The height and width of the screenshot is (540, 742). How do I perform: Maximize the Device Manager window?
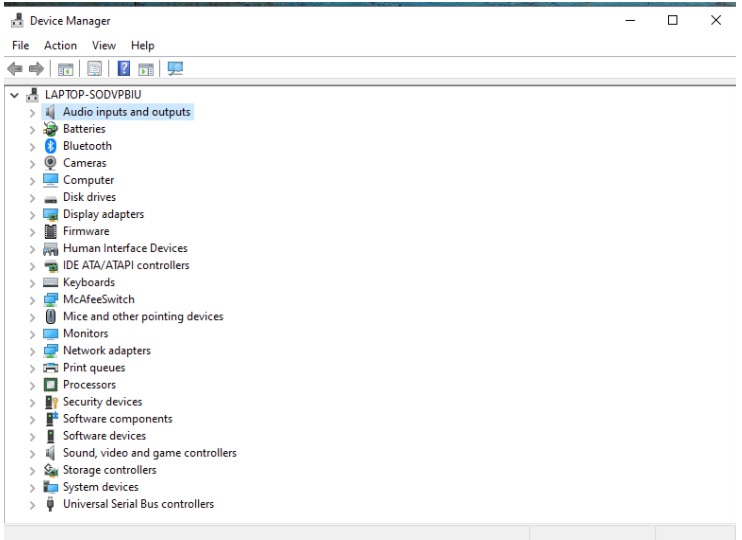click(672, 20)
